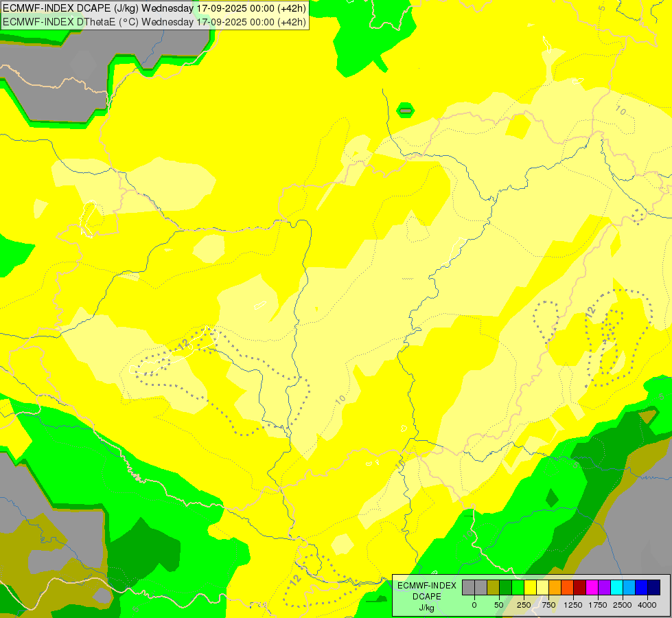This screenshot has width=672, height=618.
Task: Click the legend value 2500
Action: coord(623,605)
